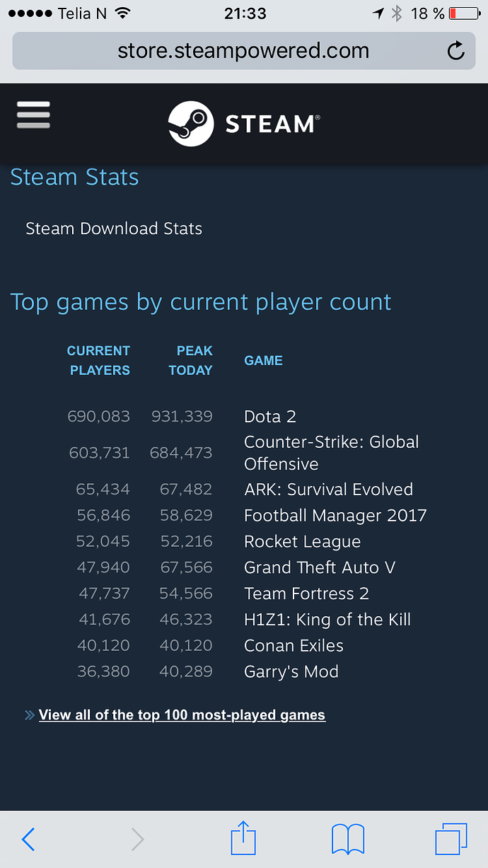Viewport: 488px width, 868px height.
Task: Tap the battery indicator in the status bar
Action: point(464,13)
